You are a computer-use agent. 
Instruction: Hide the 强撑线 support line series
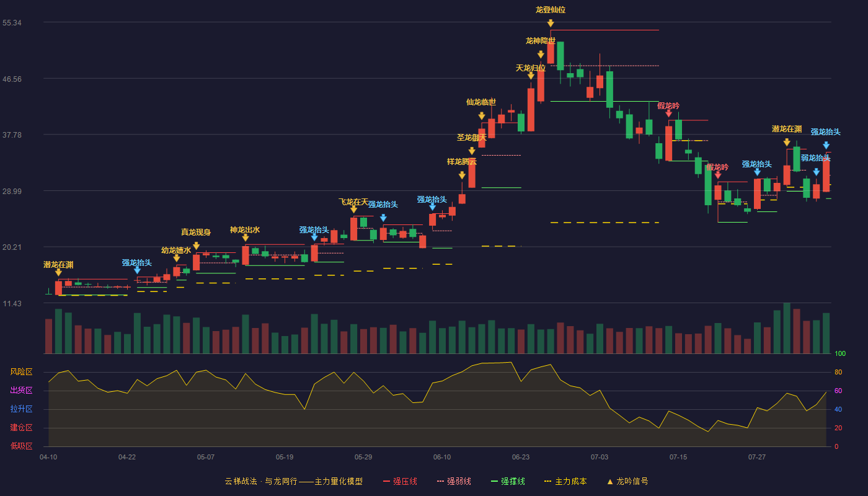point(508,481)
